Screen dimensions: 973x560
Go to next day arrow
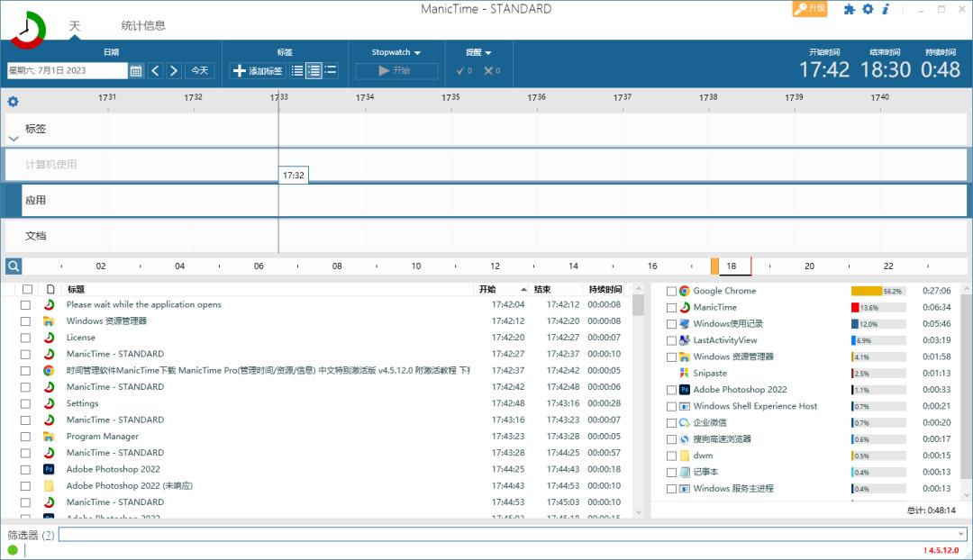click(x=174, y=70)
